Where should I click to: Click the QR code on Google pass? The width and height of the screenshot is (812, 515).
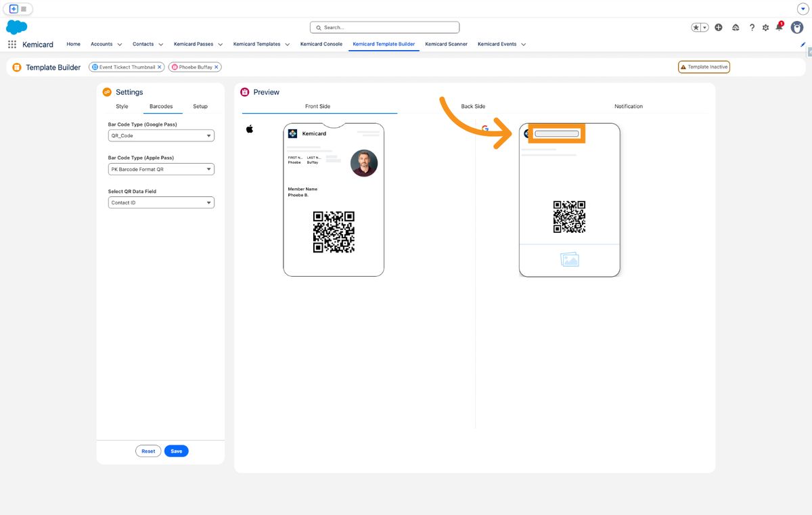569,217
